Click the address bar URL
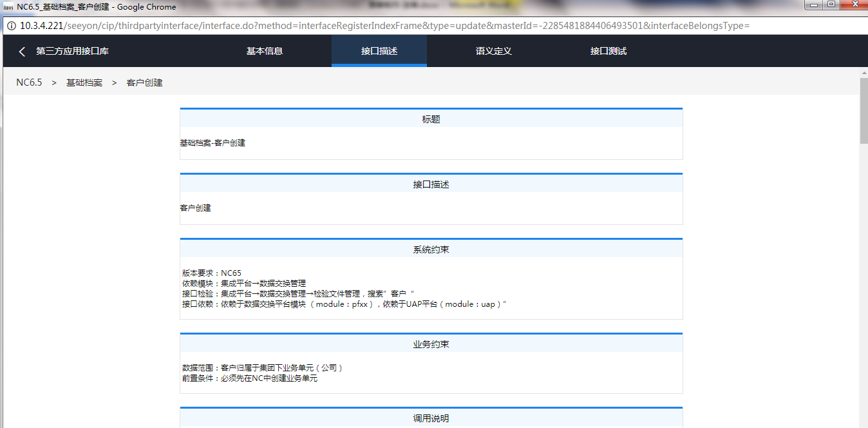This screenshot has width=868, height=428. click(x=386, y=26)
